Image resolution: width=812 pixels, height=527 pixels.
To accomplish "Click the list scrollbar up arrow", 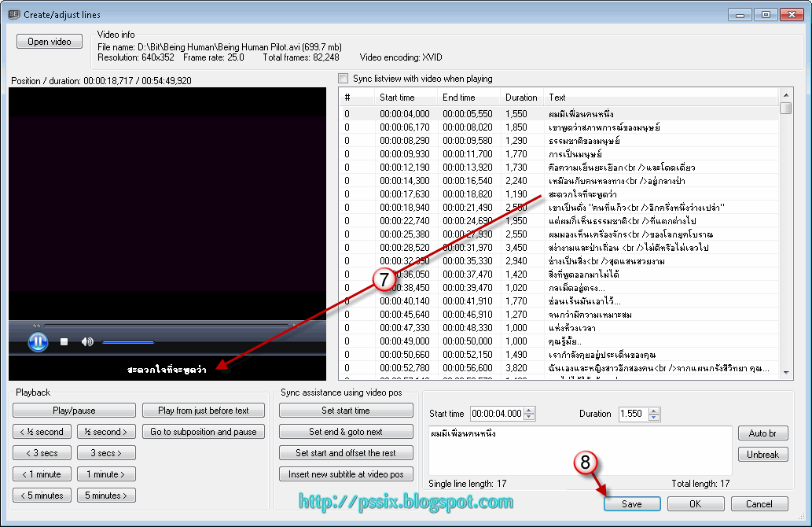I will [786, 95].
